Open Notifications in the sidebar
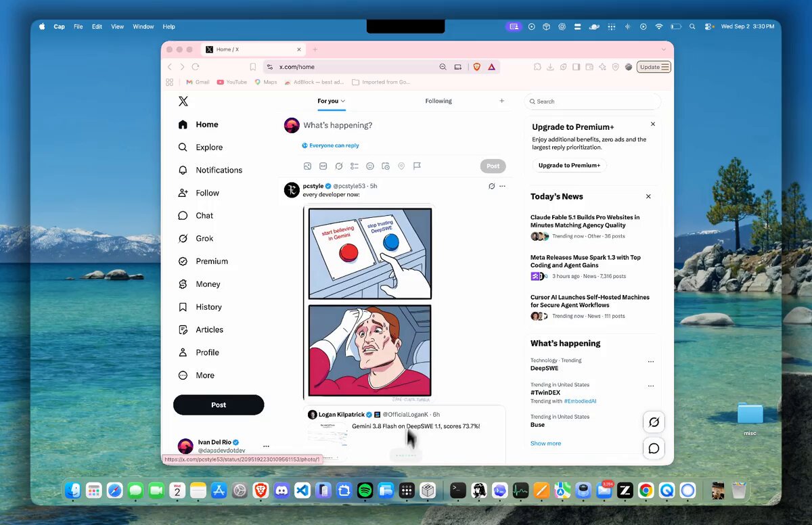This screenshot has height=525, width=812. [210, 170]
